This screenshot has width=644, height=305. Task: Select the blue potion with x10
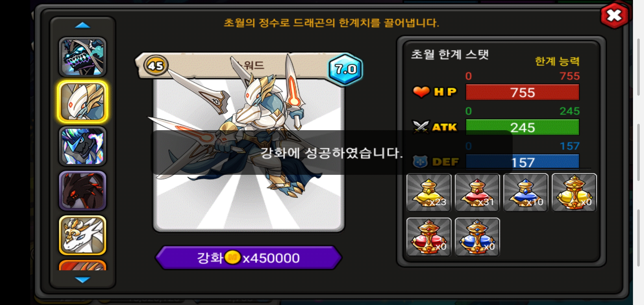click(526, 192)
